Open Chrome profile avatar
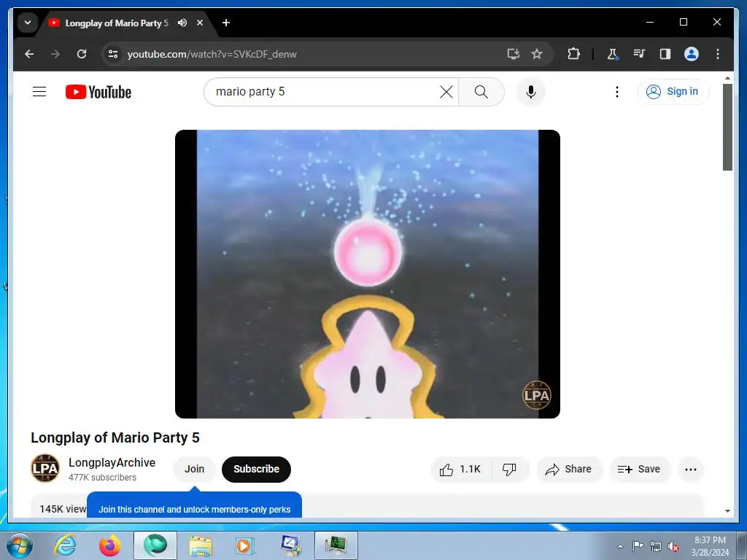Viewport: 747px width, 560px height. 692,54
